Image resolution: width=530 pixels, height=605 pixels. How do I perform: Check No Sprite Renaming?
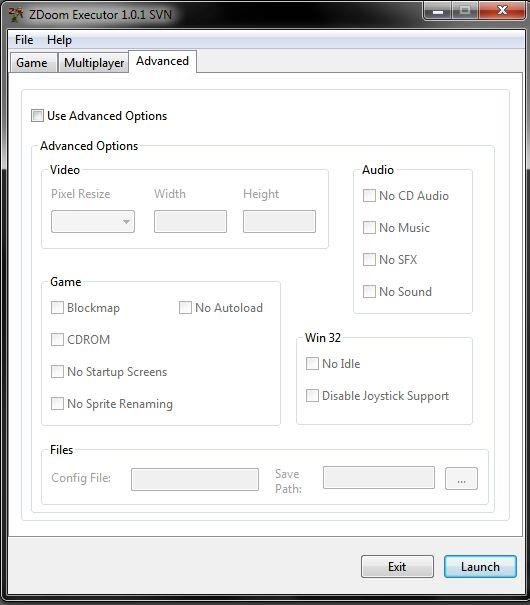pos(57,404)
